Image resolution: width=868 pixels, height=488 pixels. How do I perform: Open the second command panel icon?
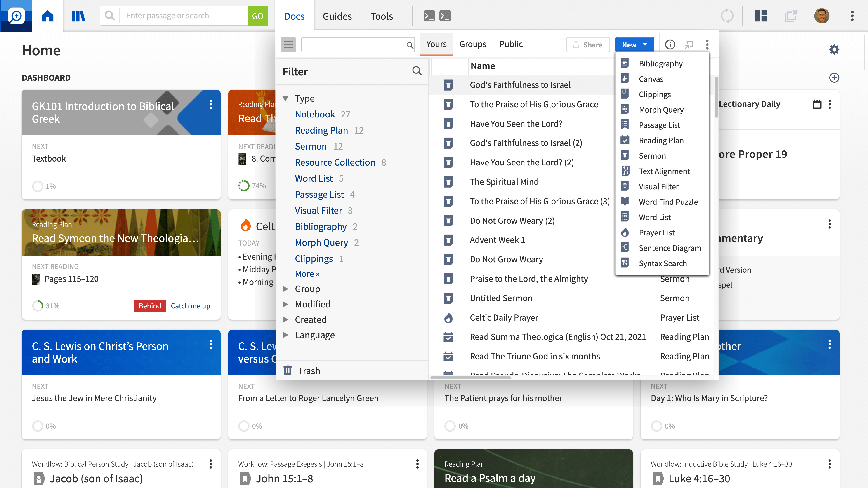(x=445, y=16)
